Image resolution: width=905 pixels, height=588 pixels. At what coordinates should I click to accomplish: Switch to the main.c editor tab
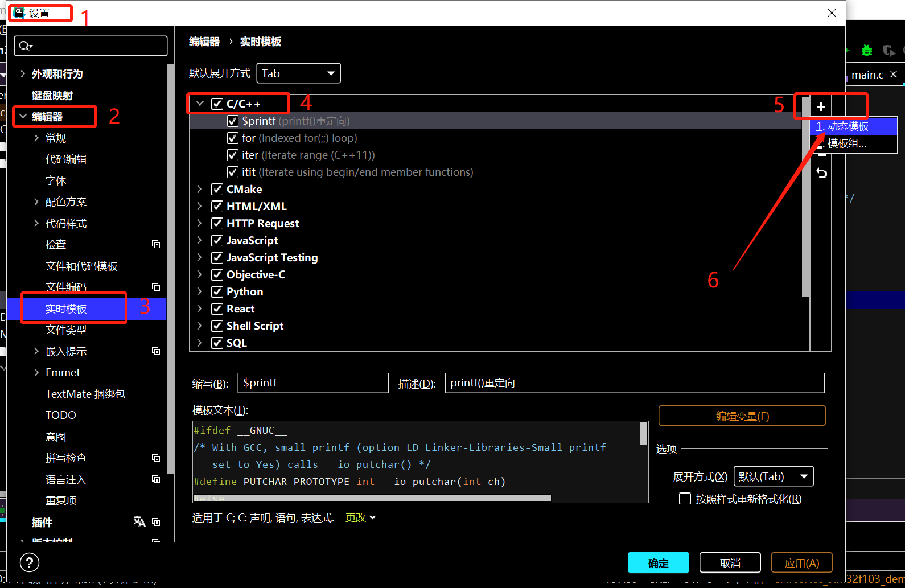pyautogui.click(x=867, y=75)
